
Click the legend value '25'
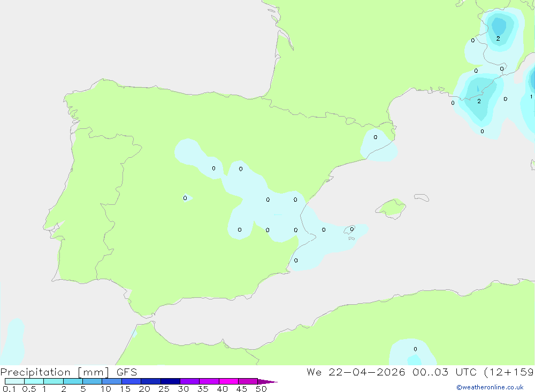164,389
